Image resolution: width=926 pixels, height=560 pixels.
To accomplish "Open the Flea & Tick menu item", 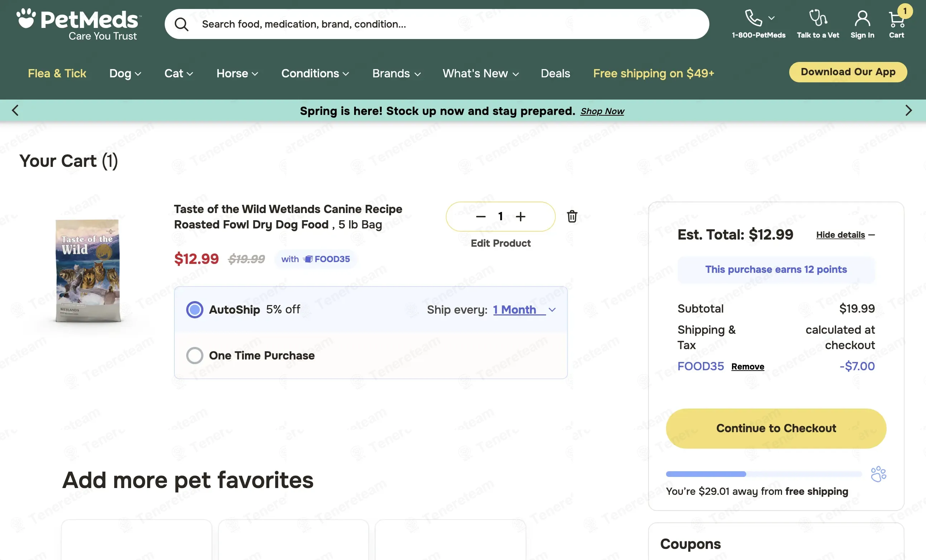I will click(x=57, y=73).
